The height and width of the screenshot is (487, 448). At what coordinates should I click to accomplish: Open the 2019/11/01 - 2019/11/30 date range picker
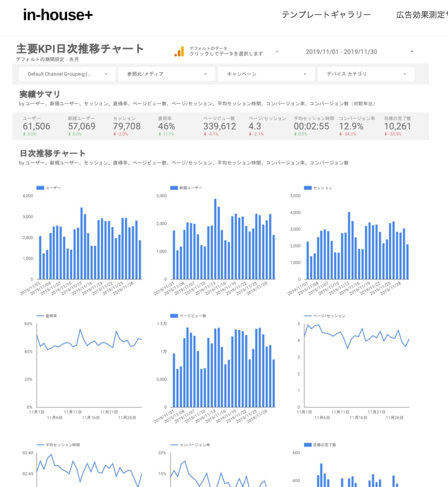pos(359,52)
